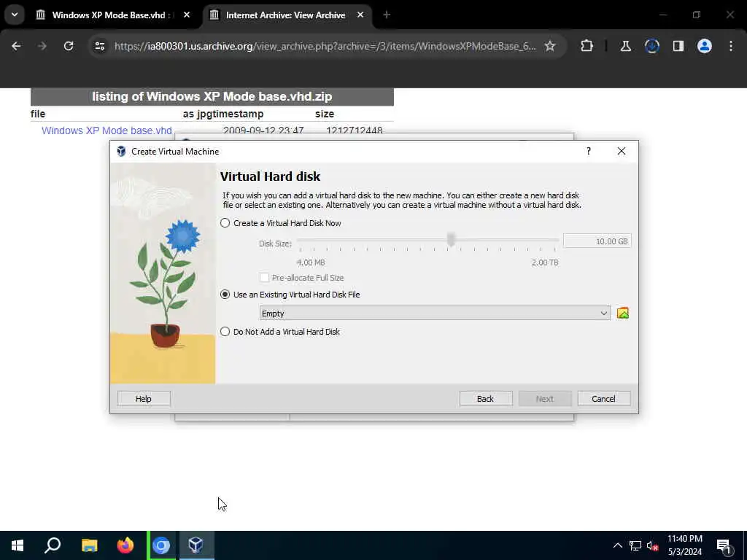Image resolution: width=747 pixels, height=560 pixels.
Task: Show hidden system tray icons
Action: click(617, 545)
